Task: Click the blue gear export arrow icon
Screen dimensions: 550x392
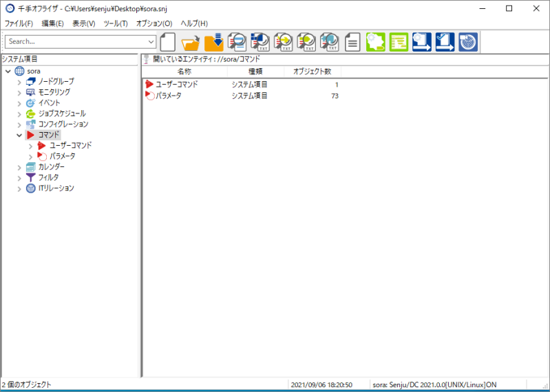Action: click(x=422, y=42)
